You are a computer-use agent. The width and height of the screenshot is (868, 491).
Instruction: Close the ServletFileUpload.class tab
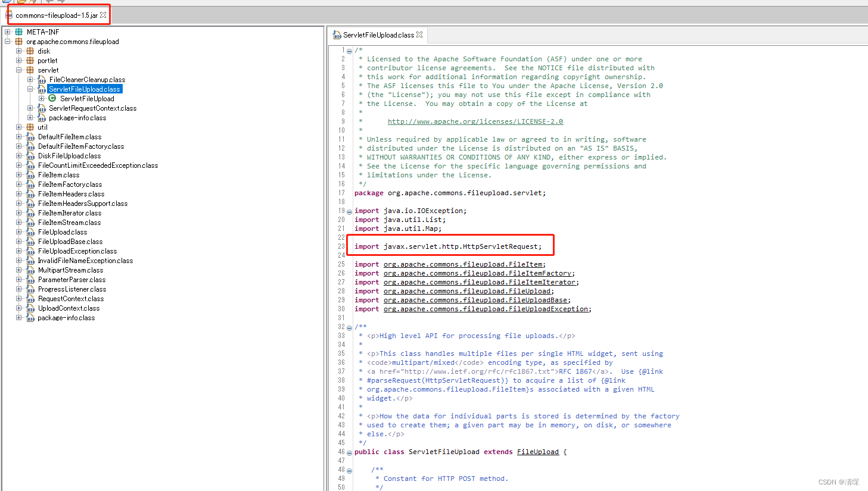419,35
